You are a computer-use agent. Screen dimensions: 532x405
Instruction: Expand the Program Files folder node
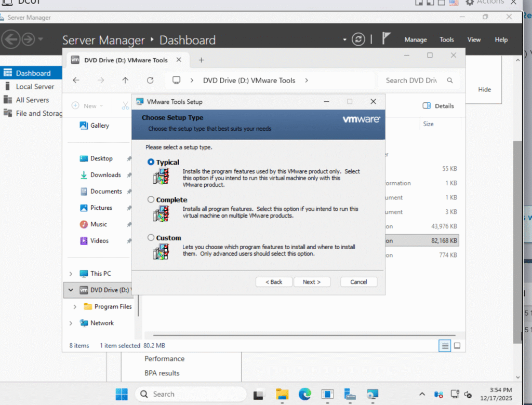pyautogui.click(x=75, y=307)
